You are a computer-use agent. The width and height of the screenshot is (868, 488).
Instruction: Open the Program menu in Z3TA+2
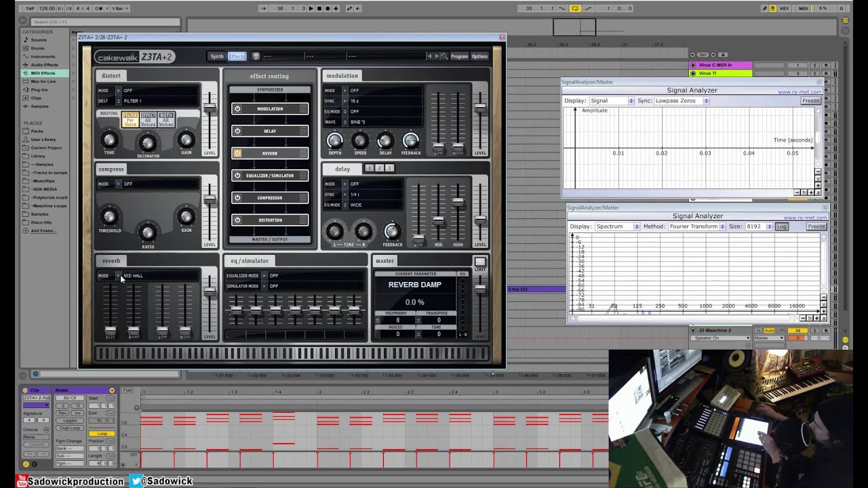point(459,56)
